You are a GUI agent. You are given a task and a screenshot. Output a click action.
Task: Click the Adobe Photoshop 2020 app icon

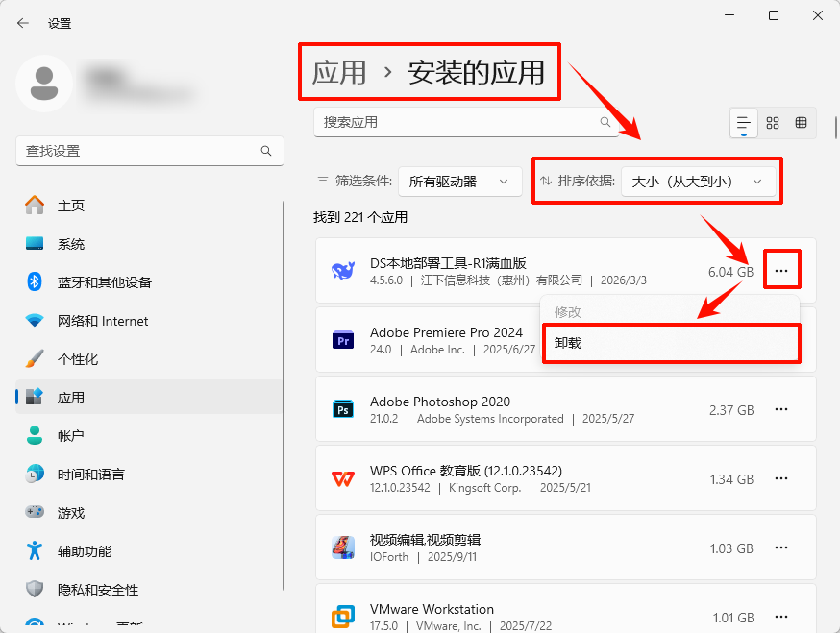click(x=343, y=409)
